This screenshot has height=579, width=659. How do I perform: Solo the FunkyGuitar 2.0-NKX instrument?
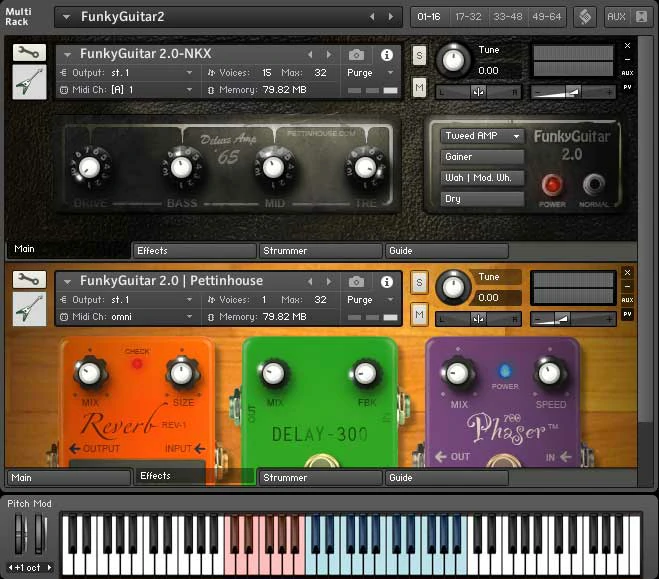[419, 55]
